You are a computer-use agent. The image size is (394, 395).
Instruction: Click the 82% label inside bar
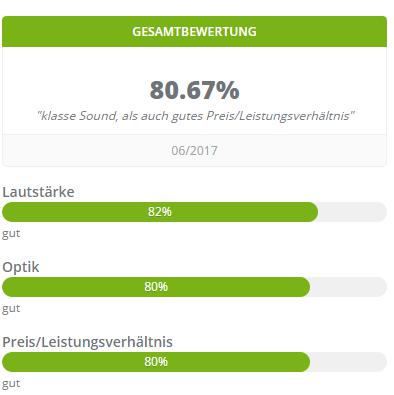pos(160,212)
